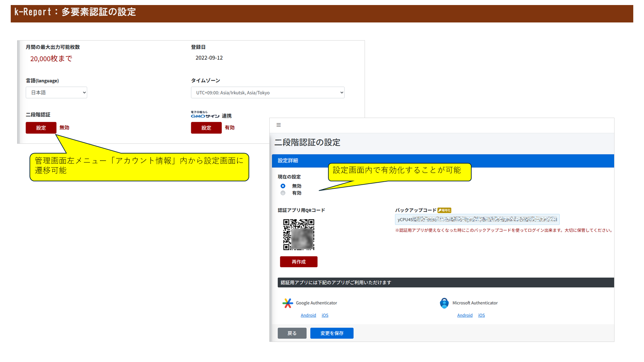644x362 pixels.
Task: Click the authentication app QR code image
Action: [x=299, y=235]
